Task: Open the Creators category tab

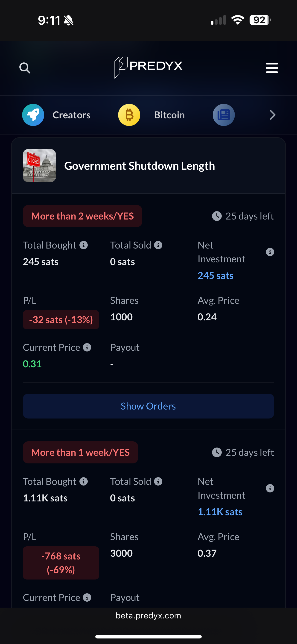Action: click(x=71, y=115)
